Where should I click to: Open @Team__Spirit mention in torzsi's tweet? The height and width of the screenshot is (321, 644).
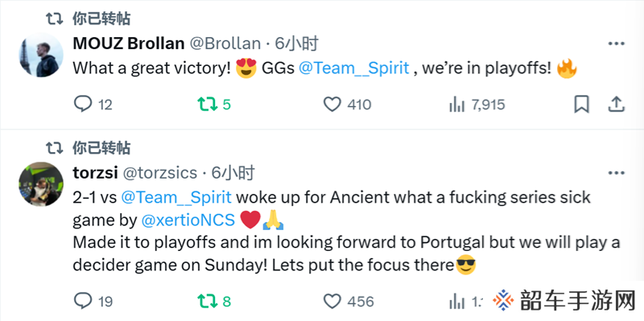(176, 197)
